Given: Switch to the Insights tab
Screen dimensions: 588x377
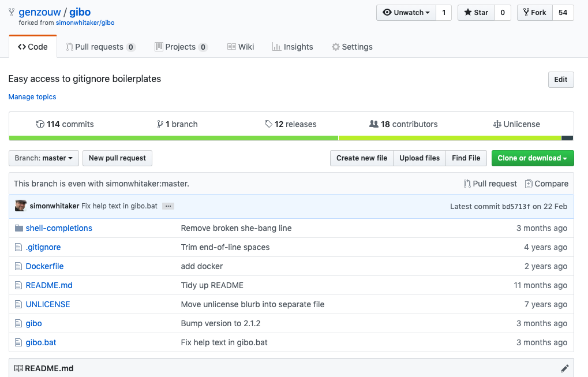Looking at the screenshot, I should click(293, 47).
